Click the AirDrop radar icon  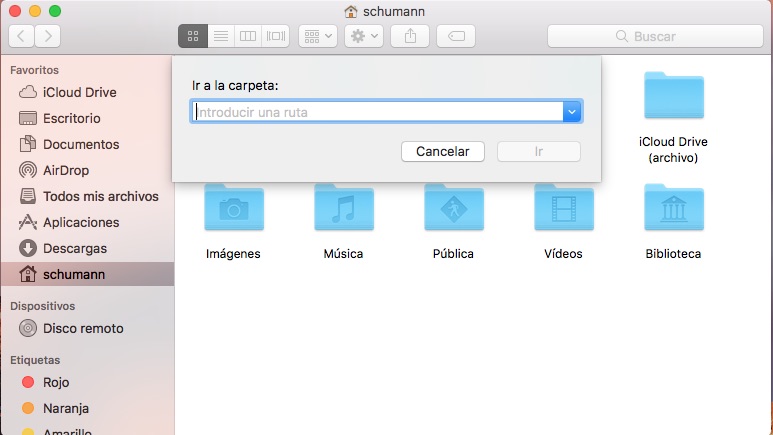[28, 170]
